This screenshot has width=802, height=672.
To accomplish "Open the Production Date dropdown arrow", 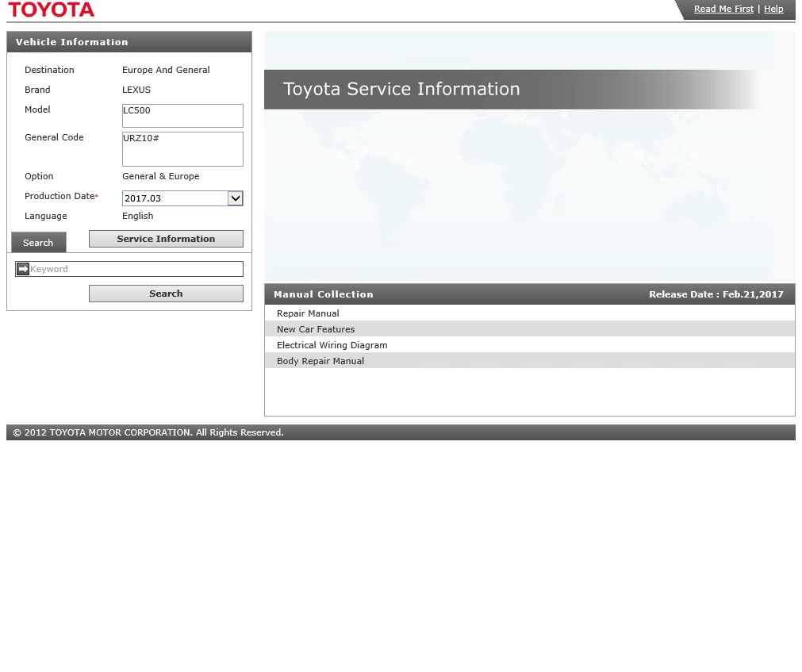I will (236, 198).
